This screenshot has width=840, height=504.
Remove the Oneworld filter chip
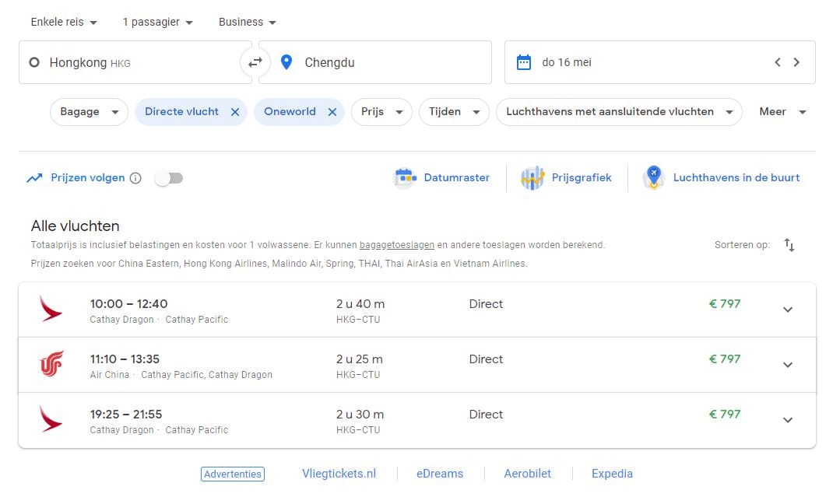(x=332, y=112)
